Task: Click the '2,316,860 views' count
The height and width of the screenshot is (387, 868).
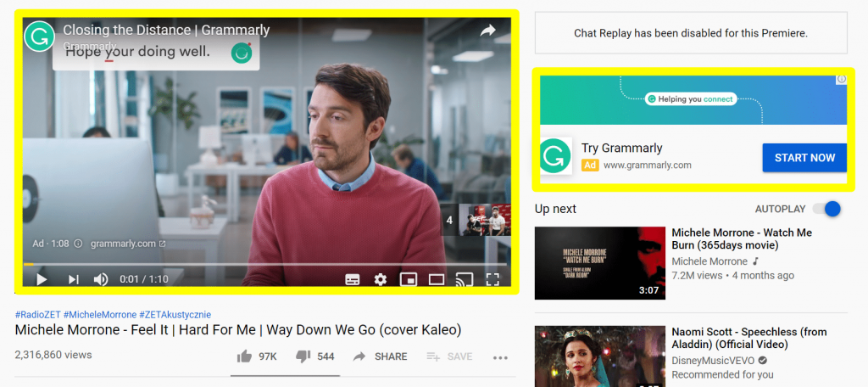Action: coord(53,355)
